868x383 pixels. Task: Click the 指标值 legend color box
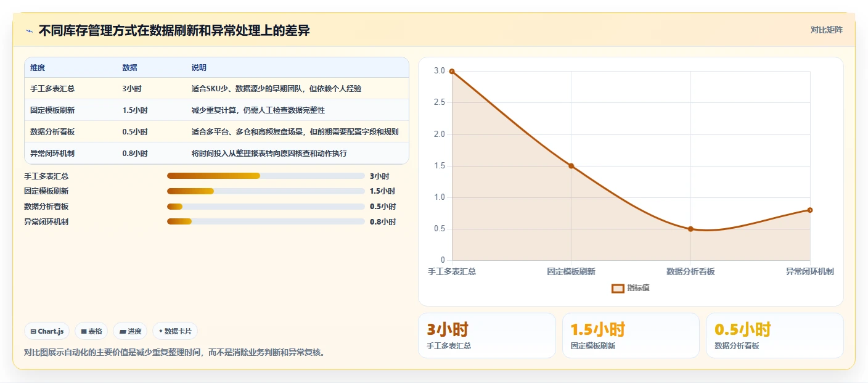click(x=618, y=288)
